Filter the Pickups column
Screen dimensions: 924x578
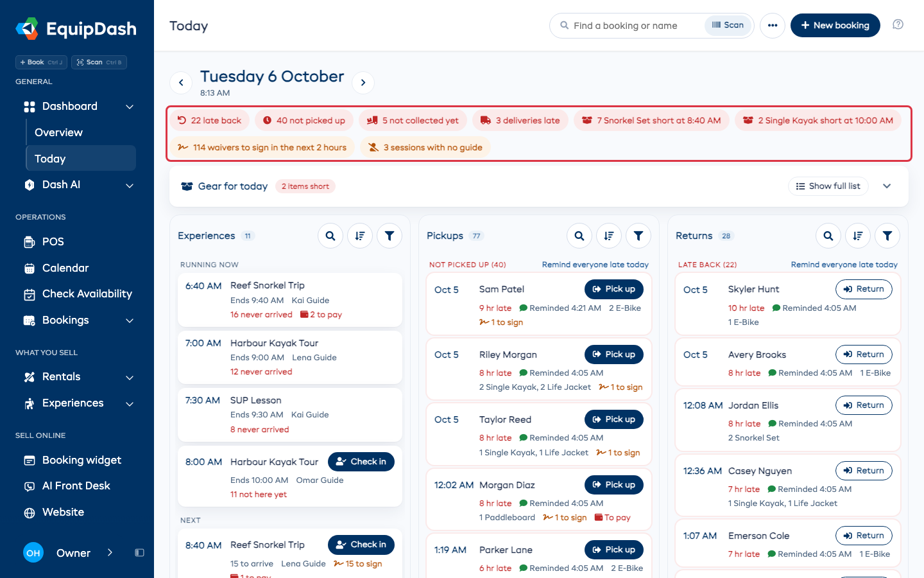click(x=638, y=236)
